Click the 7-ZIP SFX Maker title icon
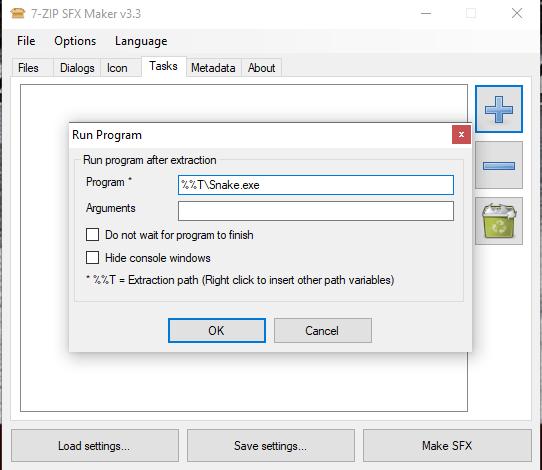The width and height of the screenshot is (542, 470). point(18,13)
